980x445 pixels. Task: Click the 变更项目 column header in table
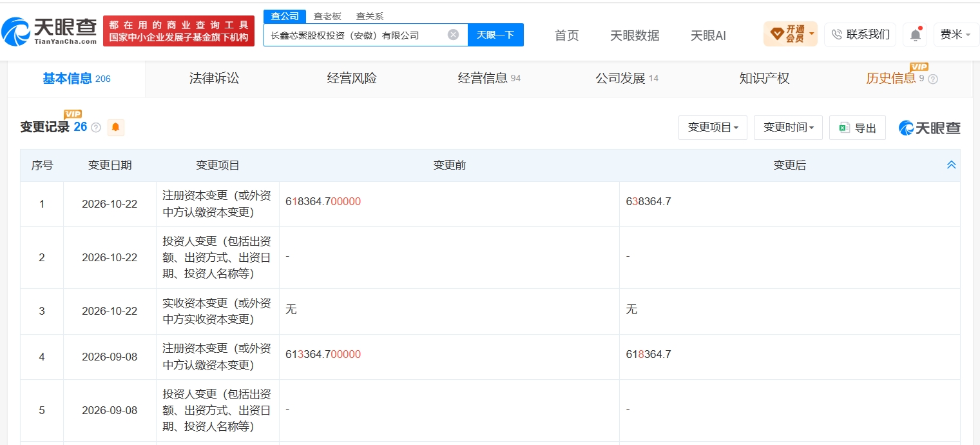click(x=218, y=165)
